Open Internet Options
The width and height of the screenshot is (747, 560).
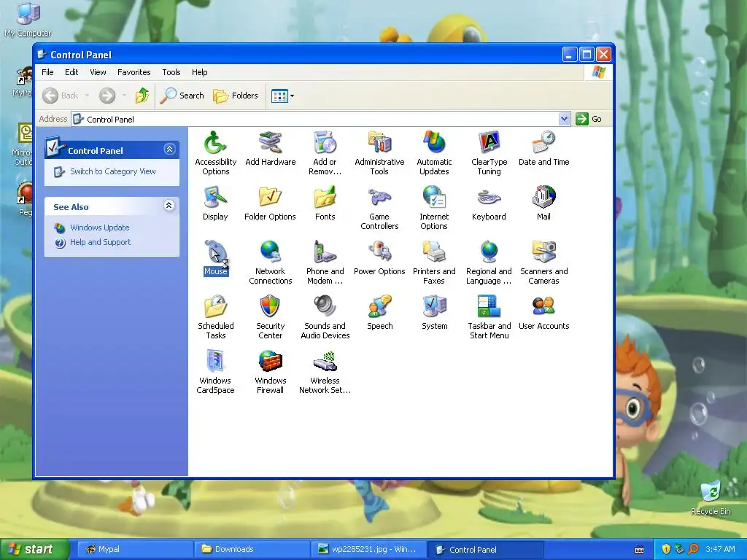coord(434,208)
